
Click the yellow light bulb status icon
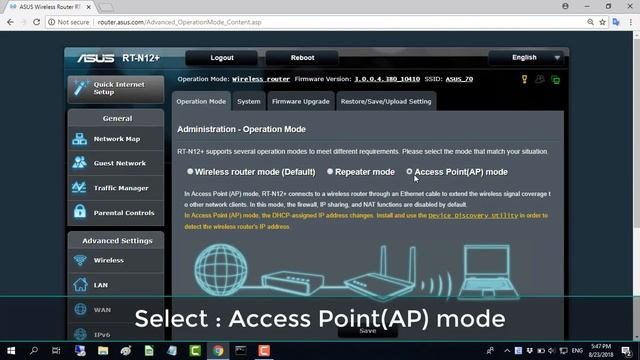[x=524, y=79]
